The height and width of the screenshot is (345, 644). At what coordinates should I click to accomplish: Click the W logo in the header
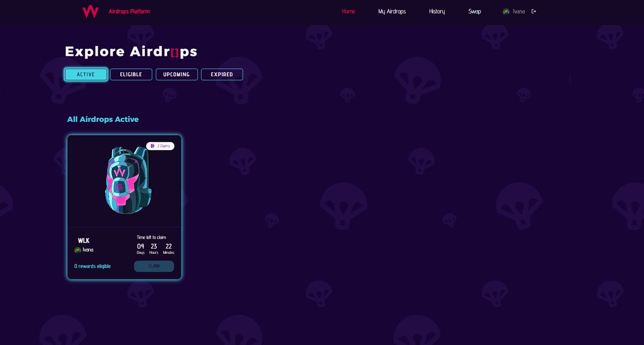tap(90, 11)
